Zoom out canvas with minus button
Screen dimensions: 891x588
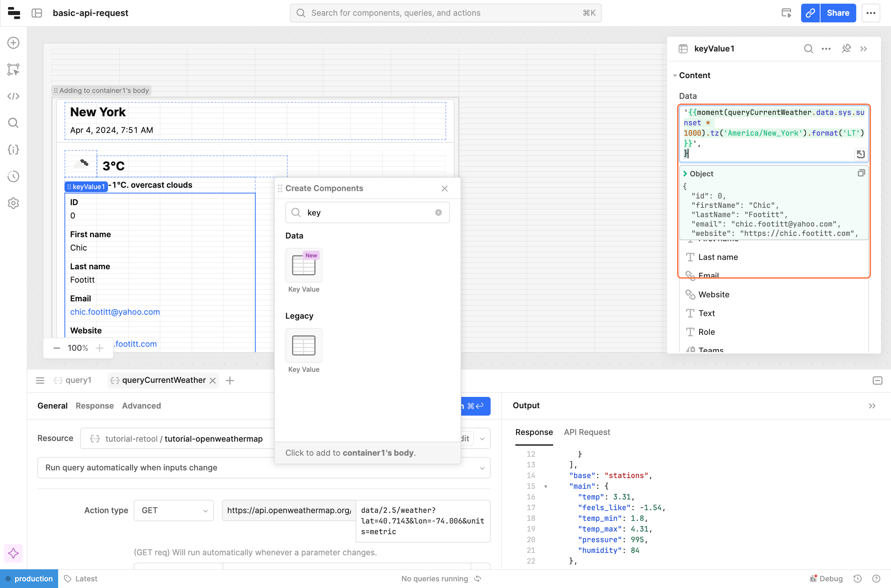(x=57, y=348)
